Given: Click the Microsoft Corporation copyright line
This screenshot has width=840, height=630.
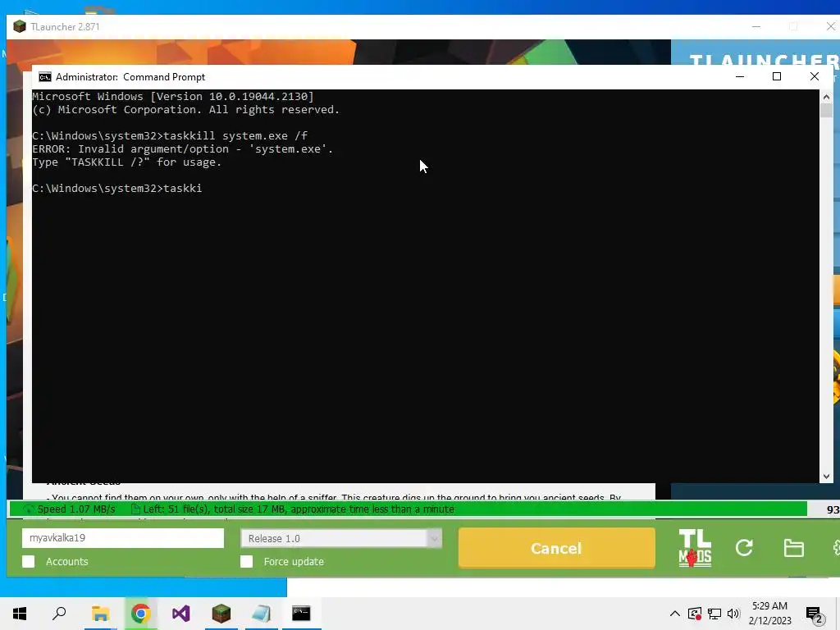Looking at the screenshot, I should (x=186, y=109).
